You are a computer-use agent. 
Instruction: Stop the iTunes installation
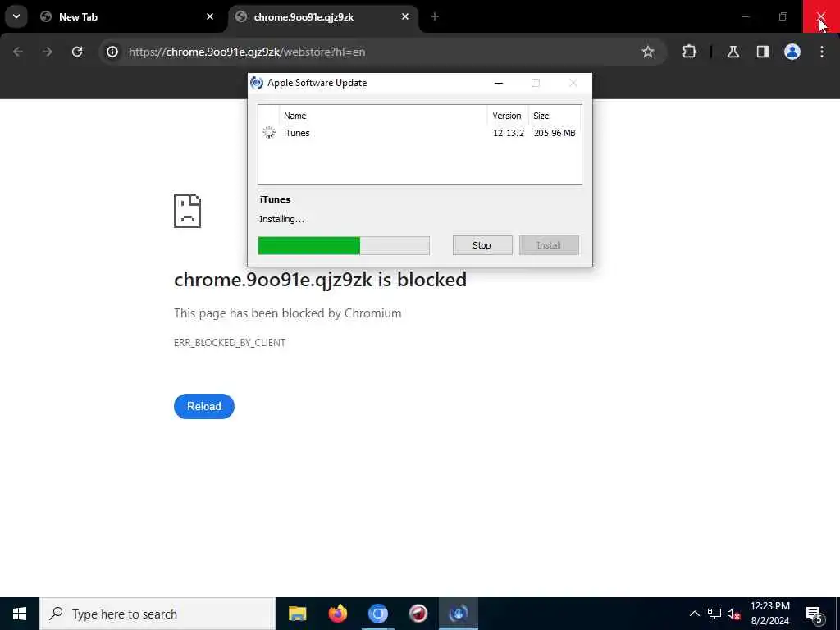point(482,245)
